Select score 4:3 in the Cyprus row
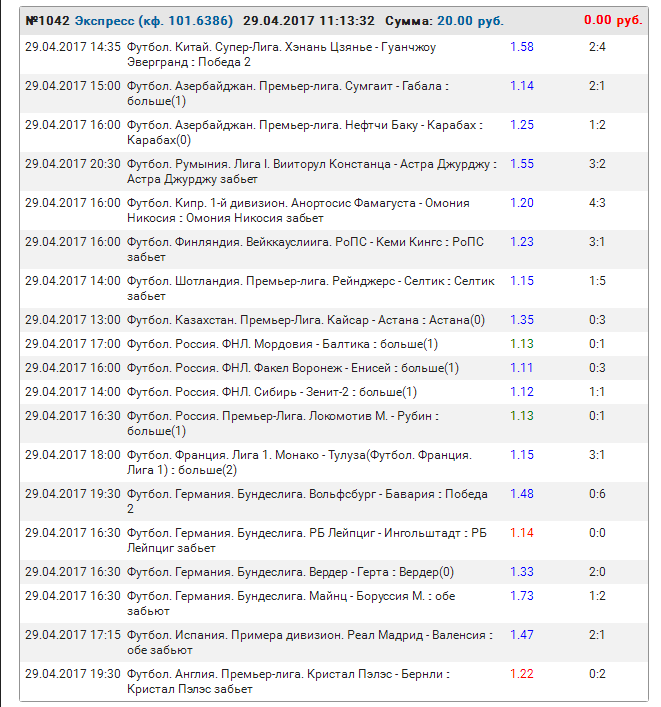Viewport: 661px width, 707px height. pos(597,203)
